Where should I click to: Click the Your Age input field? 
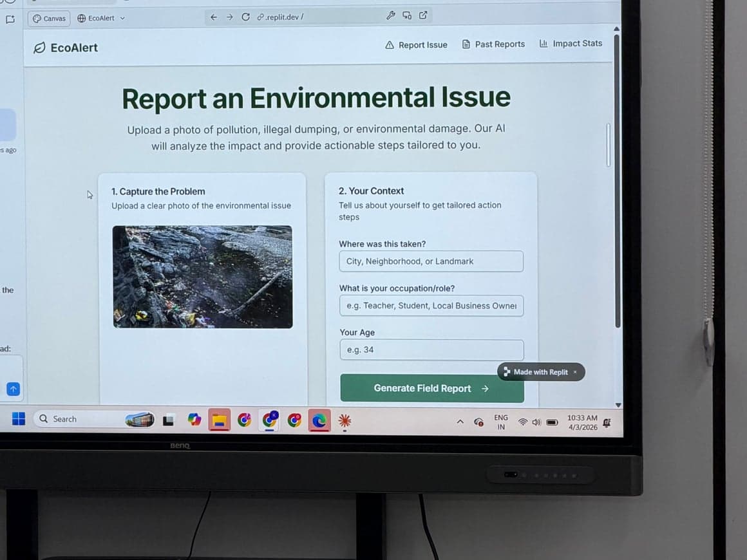[431, 350]
